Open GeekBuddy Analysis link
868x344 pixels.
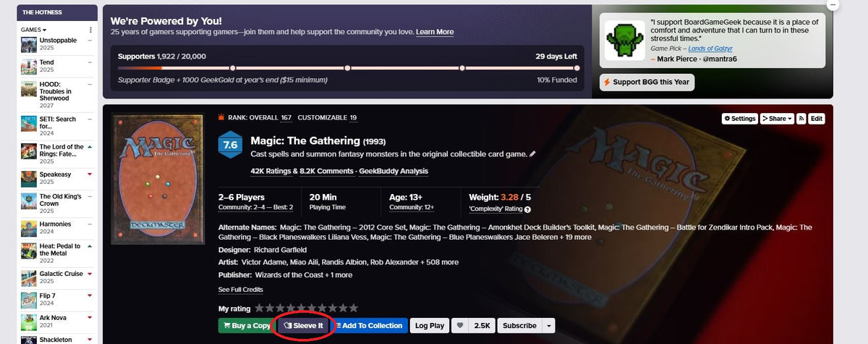pos(395,171)
